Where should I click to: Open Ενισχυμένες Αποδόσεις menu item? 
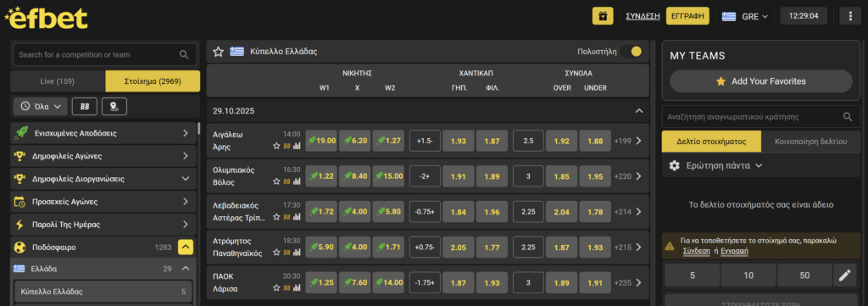(x=103, y=133)
